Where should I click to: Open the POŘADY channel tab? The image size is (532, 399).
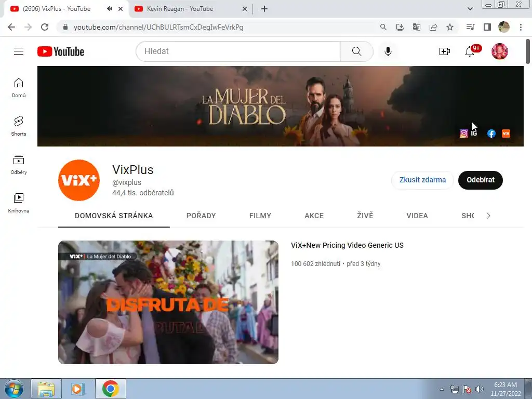pyautogui.click(x=201, y=216)
